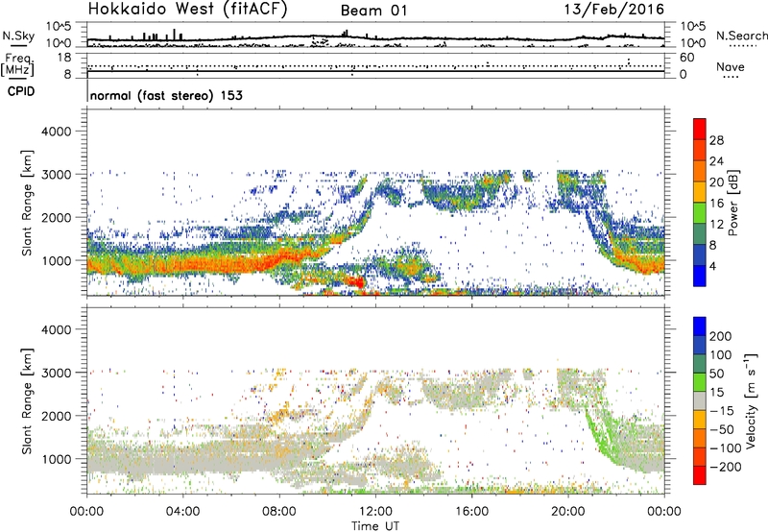Click the '200' Velocity colorbar value
The height and width of the screenshot is (532, 768).
721,336
